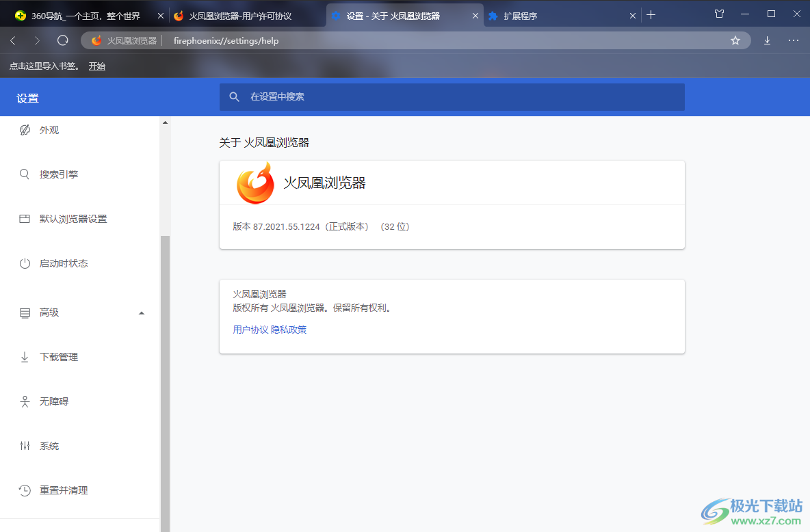Click the search engine magnifier icon

24,174
